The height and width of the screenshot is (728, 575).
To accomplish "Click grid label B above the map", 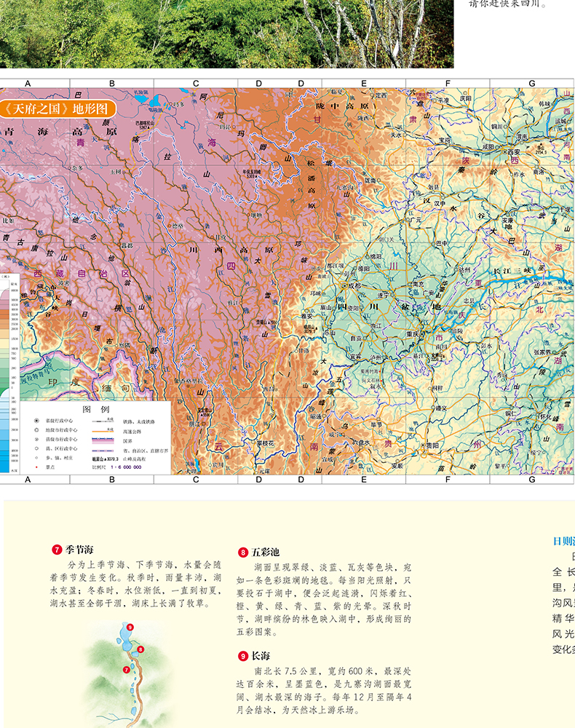I will (112, 84).
